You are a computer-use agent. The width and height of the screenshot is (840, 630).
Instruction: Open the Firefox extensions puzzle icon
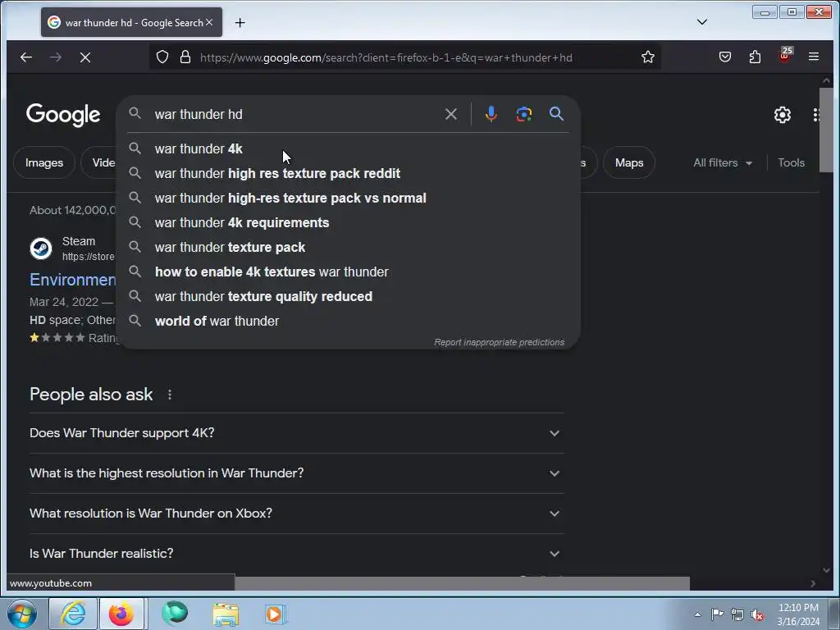coord(755,57)
